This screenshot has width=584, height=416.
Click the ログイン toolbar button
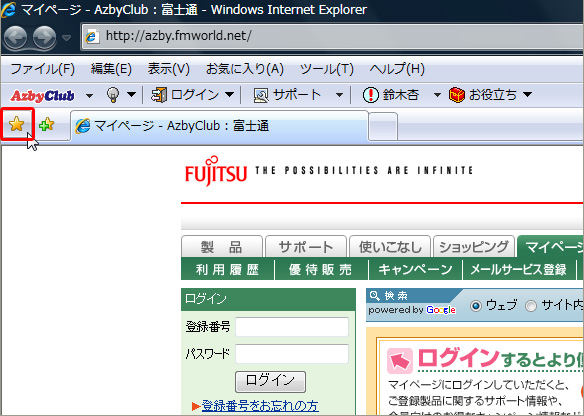click(x=185, y=95)
